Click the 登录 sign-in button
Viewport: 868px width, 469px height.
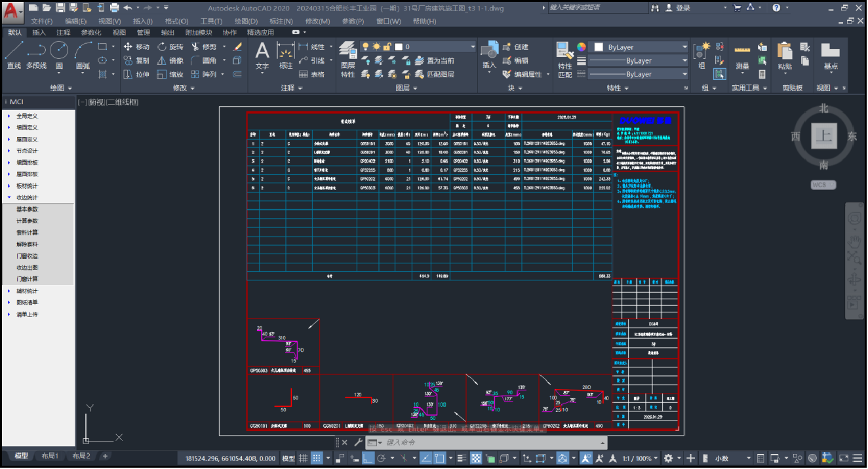pyautogui.click(x=678, y=8)
